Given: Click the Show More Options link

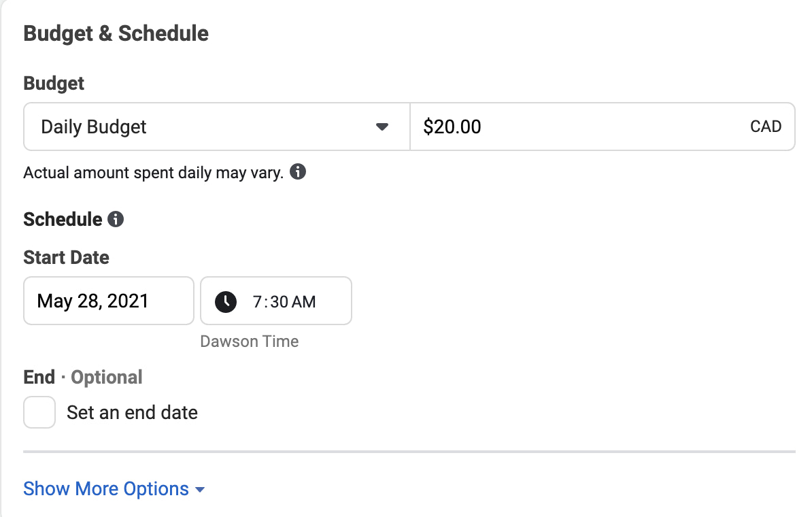Looking at the screenshot, I should pyautogui.click(x=105, y=488).
